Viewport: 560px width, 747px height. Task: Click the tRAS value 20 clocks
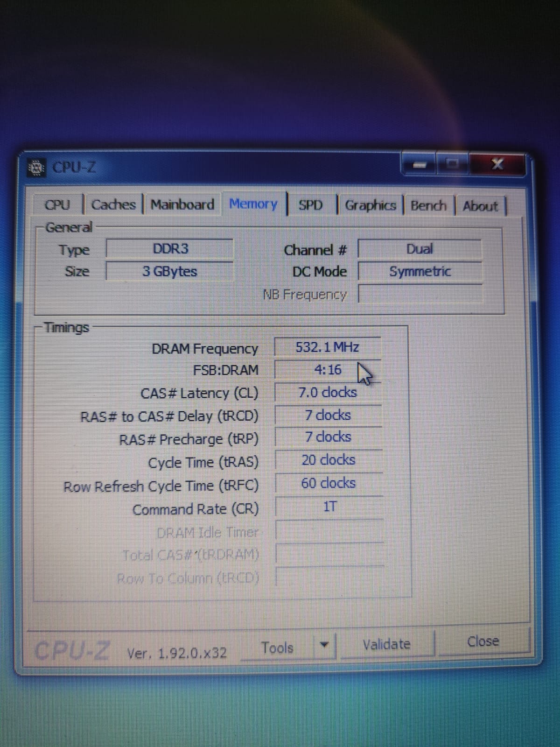pos(329,460)
